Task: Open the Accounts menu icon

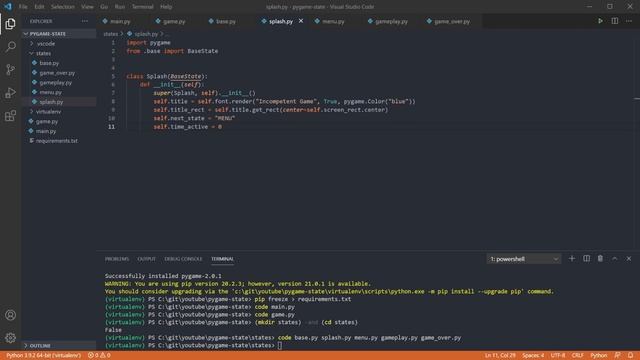Action: point(10,315)
